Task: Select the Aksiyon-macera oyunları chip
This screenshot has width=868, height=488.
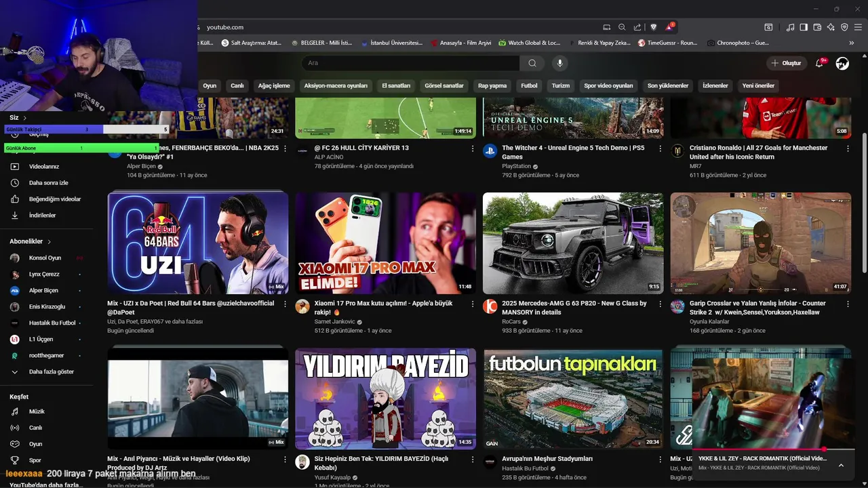Action: click(x=336, y=86)
